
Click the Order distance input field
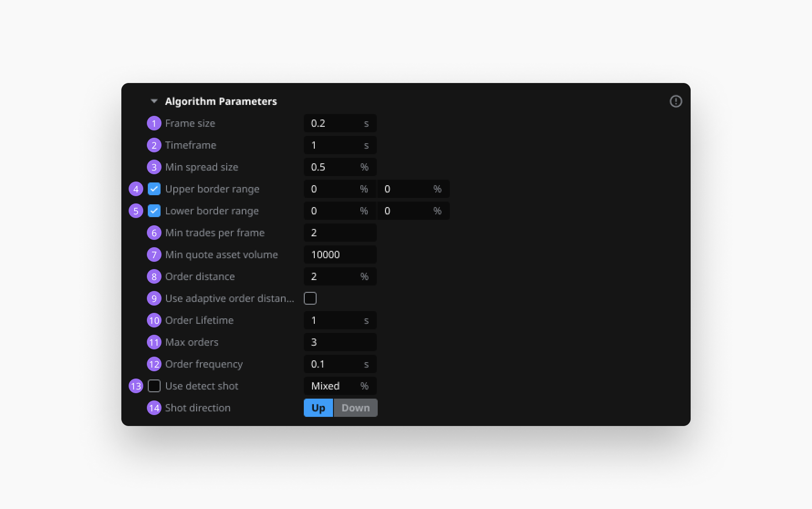click(x=334, y=276)
